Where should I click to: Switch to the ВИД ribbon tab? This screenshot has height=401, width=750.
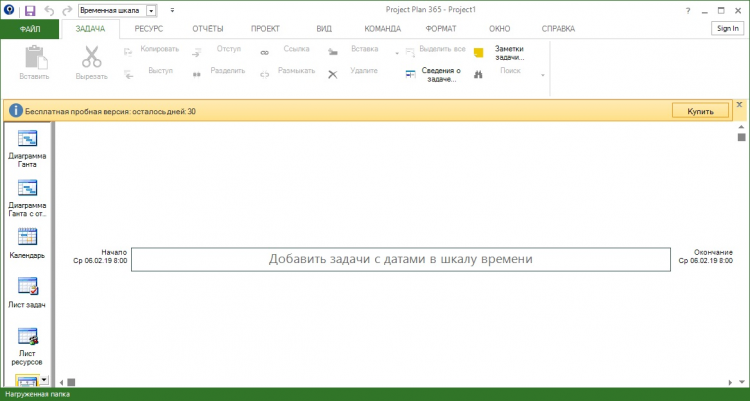coord(324,29)
